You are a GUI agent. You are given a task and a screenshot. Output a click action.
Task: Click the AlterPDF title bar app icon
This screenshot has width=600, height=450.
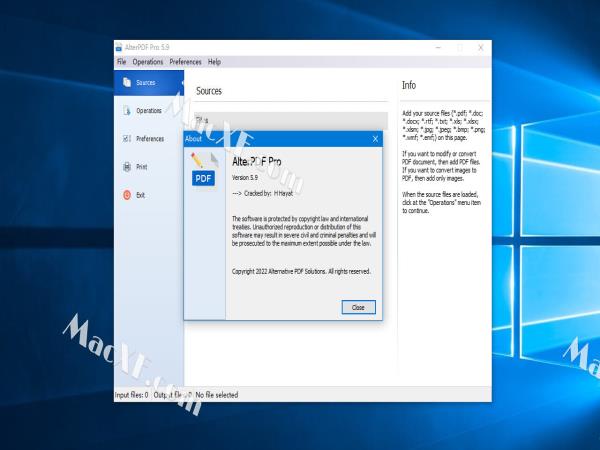tap(119, 47)
